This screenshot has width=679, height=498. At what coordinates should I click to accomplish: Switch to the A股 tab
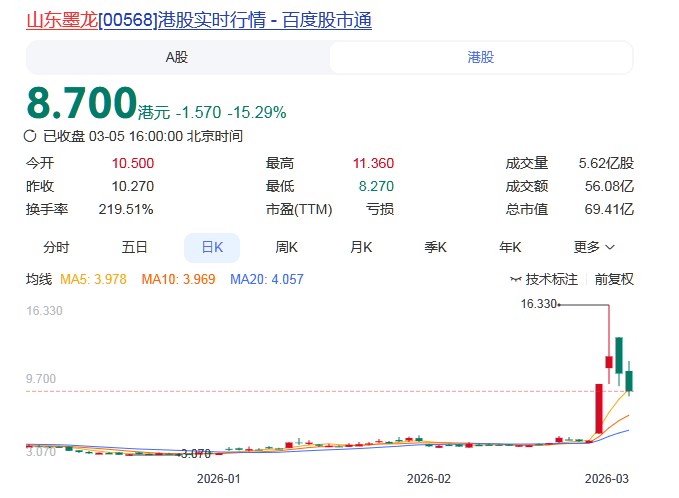click(177, 57)
